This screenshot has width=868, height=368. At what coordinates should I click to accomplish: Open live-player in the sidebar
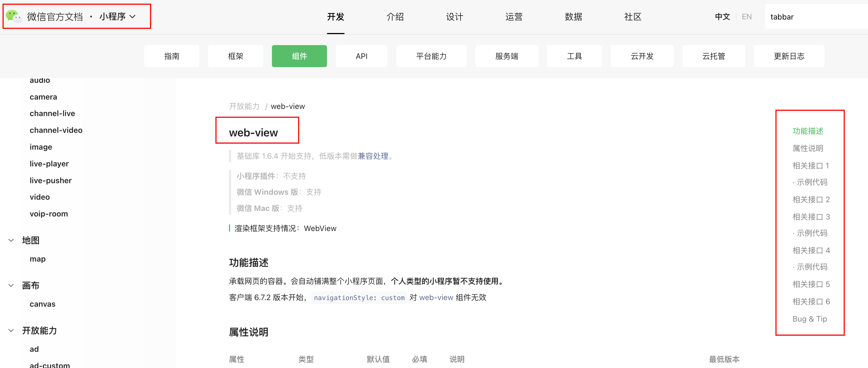tap(49, 164)
